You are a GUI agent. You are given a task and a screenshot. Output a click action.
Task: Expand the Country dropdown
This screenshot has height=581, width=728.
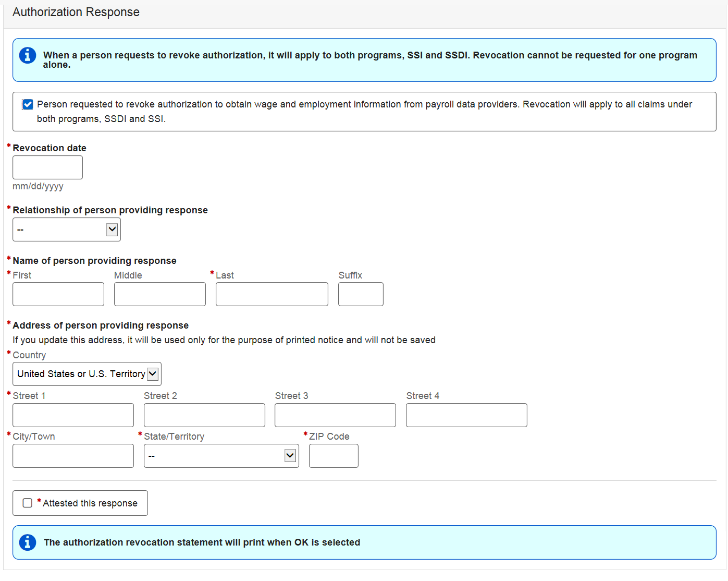pos(87,374)
